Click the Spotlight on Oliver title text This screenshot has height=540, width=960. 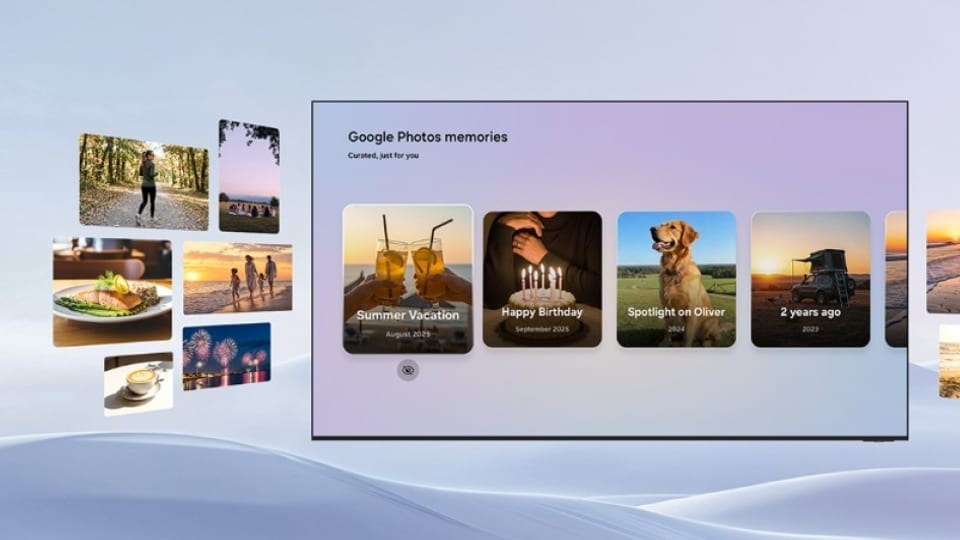tap(676, 312)
